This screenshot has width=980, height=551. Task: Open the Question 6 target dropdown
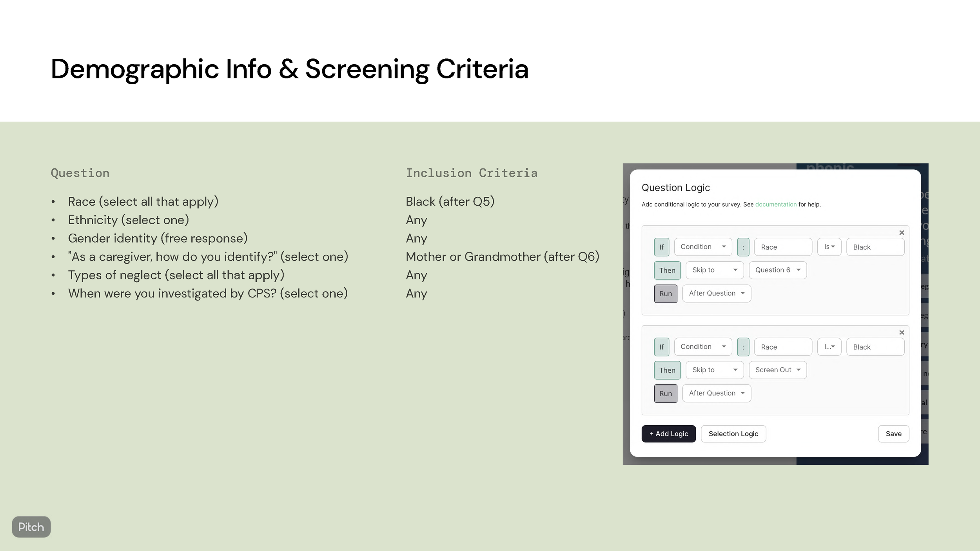[778, 270]
